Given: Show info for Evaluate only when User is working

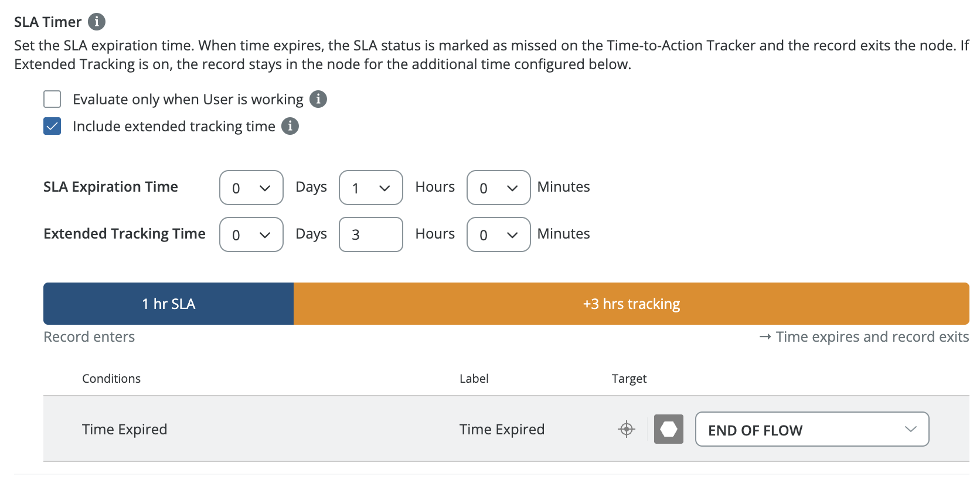Looking at the screenshot, I should [318, 99].
